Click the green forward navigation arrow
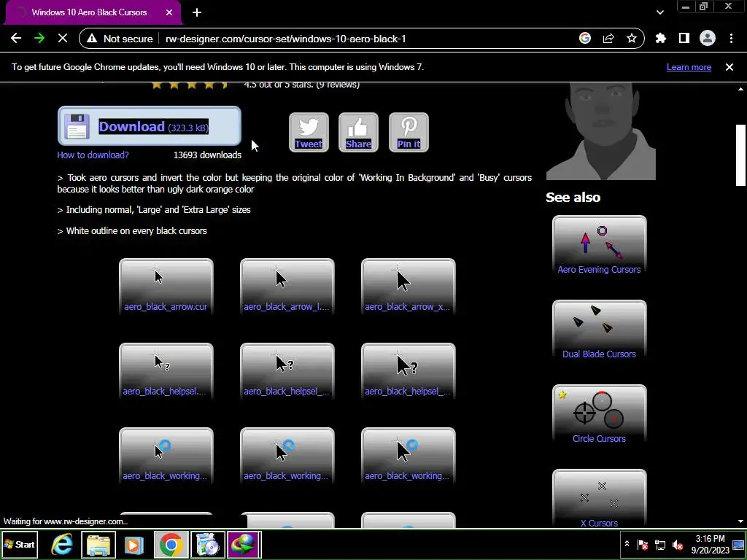The width and height of the screenshot is (747, 560). coord(39,39)
